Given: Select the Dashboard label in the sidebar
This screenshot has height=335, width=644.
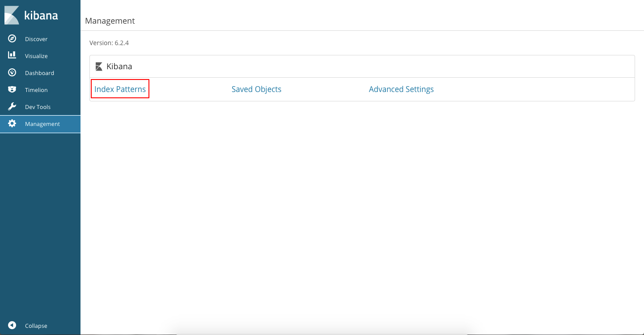Looking at the screenshot, I should click(39, 73).
